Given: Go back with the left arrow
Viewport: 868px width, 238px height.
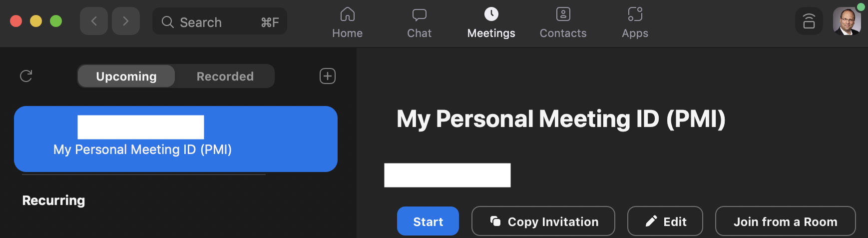Looking at the screenshot, I should pos(94,21).
